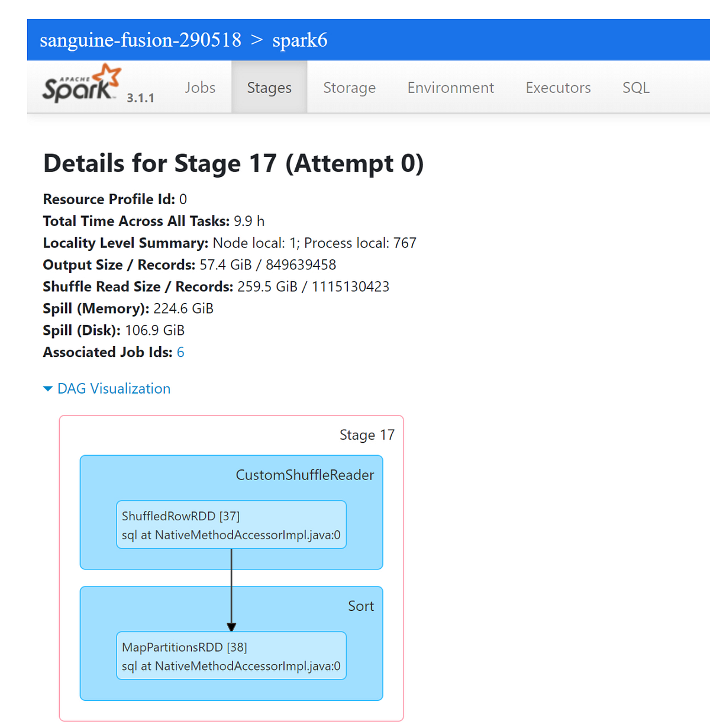Screen dimensions: 710x728
Task: Switch to the Environment tab
Action: coord(450,87)
